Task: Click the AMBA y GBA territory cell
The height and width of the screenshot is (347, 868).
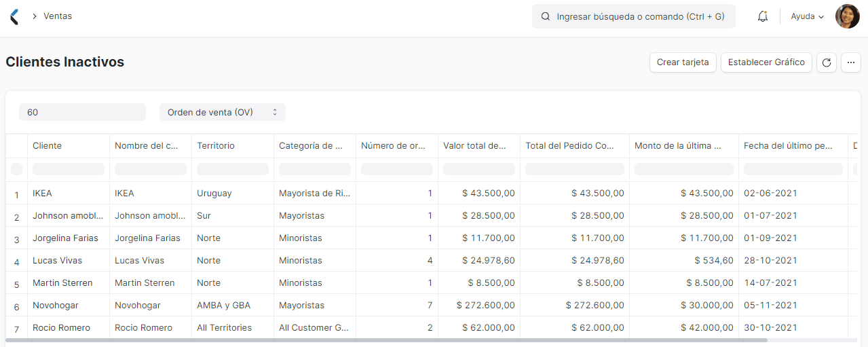Action: pos(232,305)
